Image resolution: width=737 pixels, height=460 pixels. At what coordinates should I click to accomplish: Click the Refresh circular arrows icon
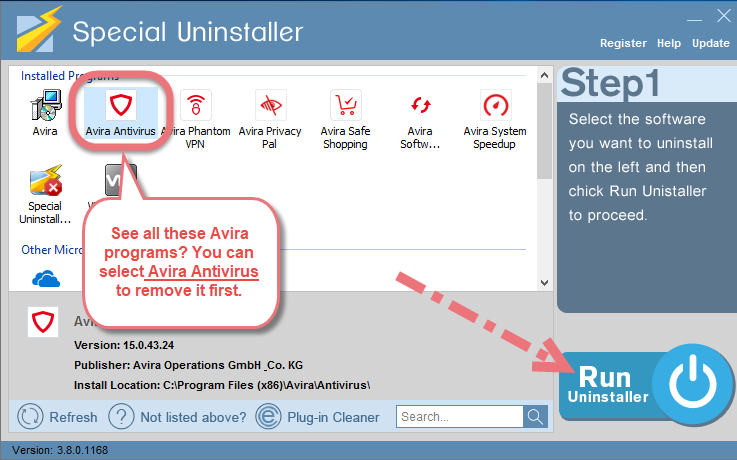pyautogui.click(x=30, y=416)
